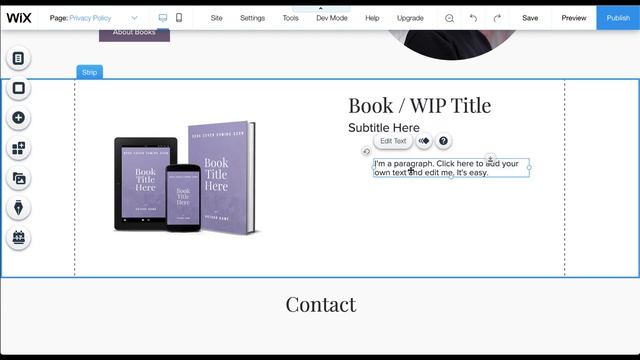
Task: Open the Help menu
Action: tap(372, 18)
